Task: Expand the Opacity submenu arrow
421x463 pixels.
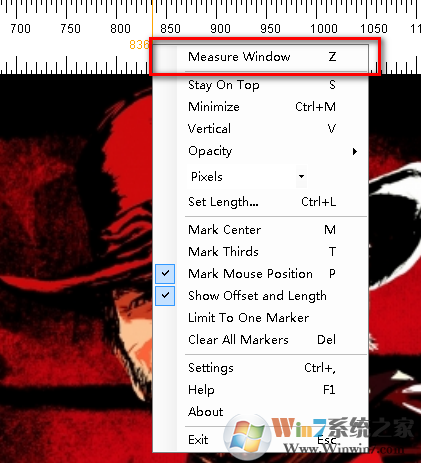Action: 355,151
